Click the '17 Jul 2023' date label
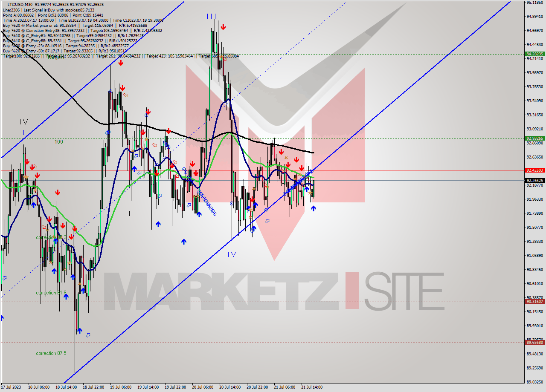The height and width of the screenshot is (392, 546). pos(11,387)
